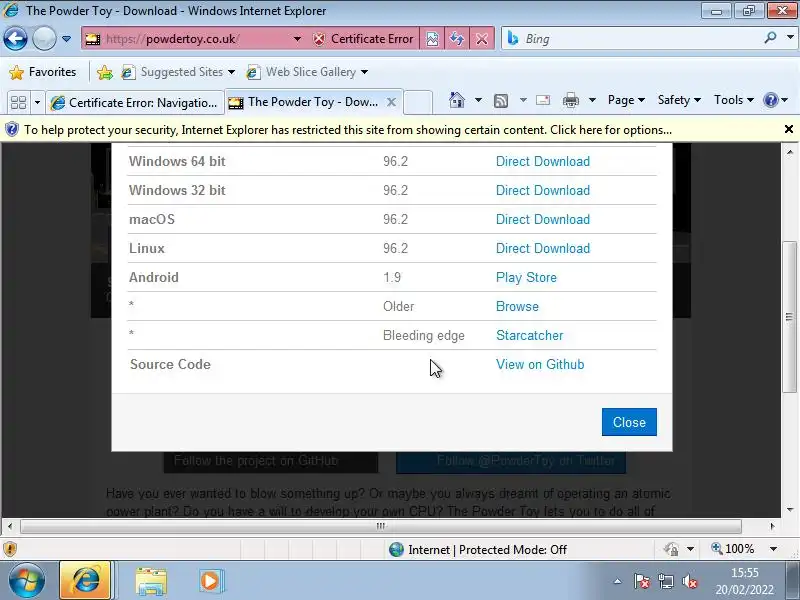Toggle the Compatibility View icon
Image resolution: width=800 pixels, height=600 pixels.
(x=432, y=39)
